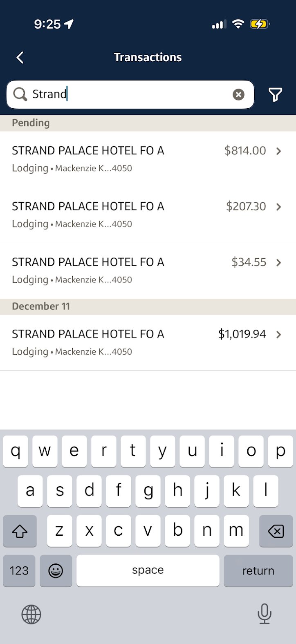
Task: Select the $814.00 Strand Palace Hotel row
Action: tap(123, 159)
